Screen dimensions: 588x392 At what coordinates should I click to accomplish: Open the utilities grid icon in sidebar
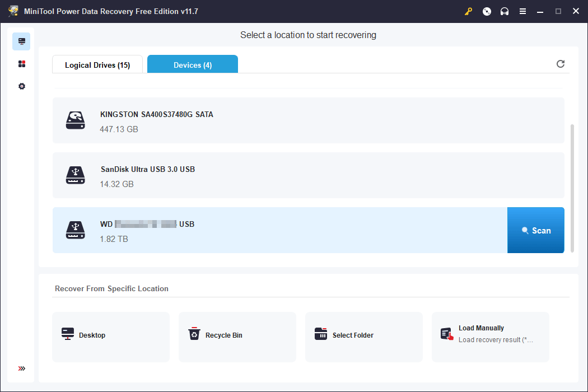(x=22, y=64)
